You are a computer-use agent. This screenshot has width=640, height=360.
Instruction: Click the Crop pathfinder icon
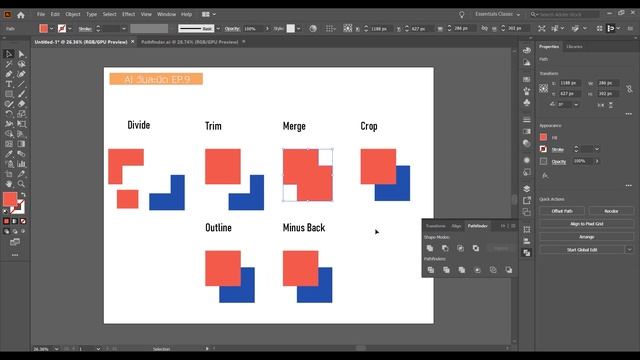477,270
